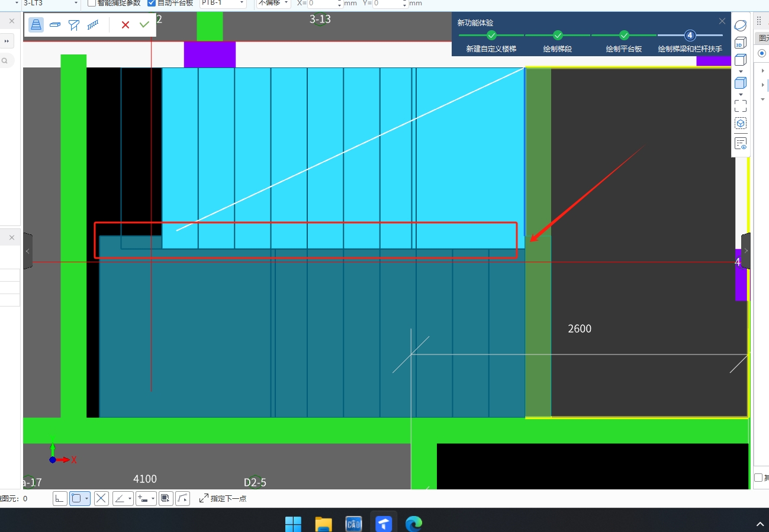Click the left panel search icon
The height and width of the screenshot is (532, 769).
coord(4,60)
